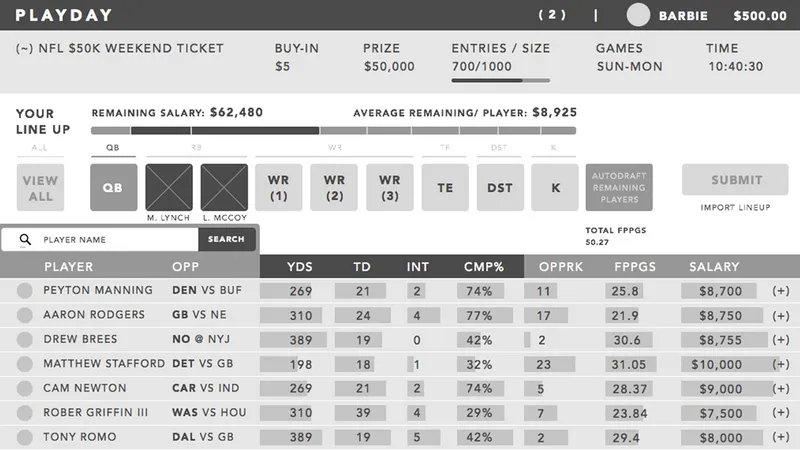Open the notifications count (2)
Screen dimensions: 800x450
coord(552,15)
